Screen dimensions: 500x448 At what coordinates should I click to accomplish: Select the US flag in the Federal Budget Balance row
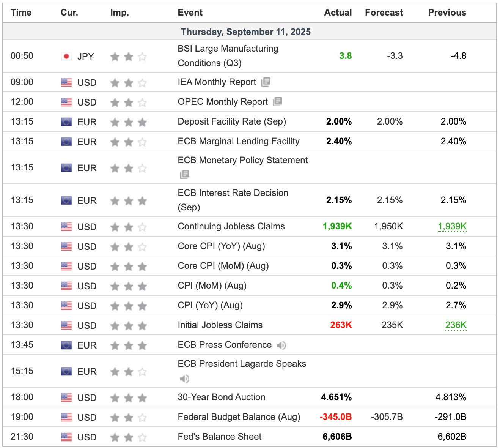(x=66, y=417)
